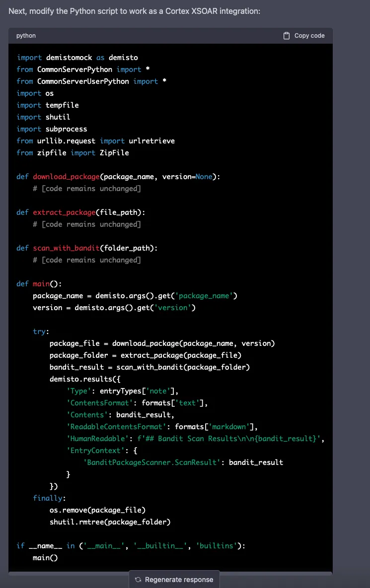The image size is (370, 588).
Task: Click the python language label
Action: [26, 36]
